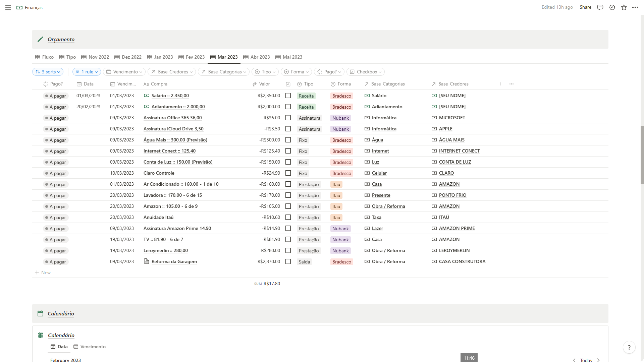Viewport: 644px width, 362px height.
Task: Click the Compra column header
Action: pos(155,84)
